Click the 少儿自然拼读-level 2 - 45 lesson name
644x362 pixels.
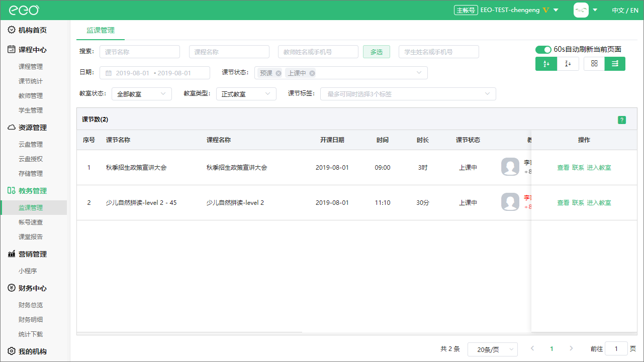(141, 203)
